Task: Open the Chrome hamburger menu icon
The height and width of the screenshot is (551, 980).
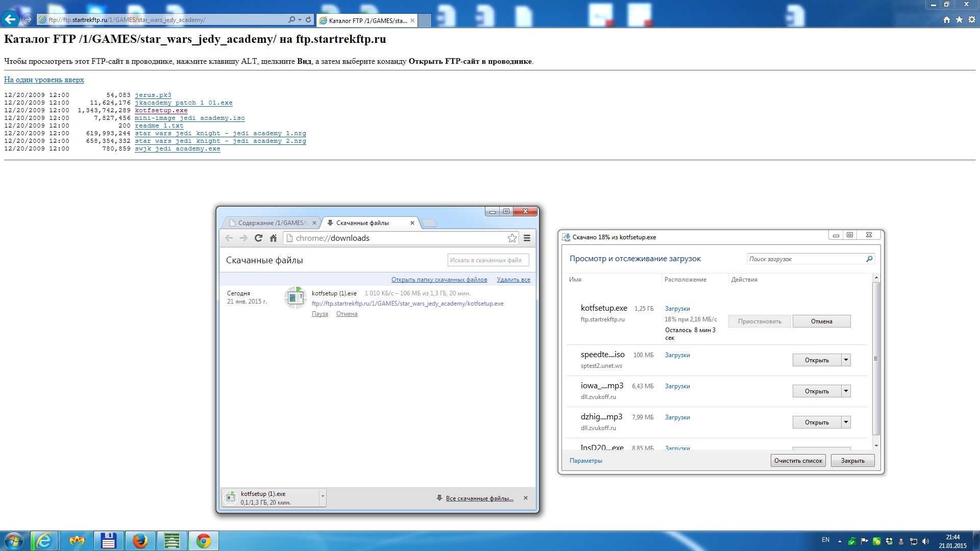Action: 527,238
